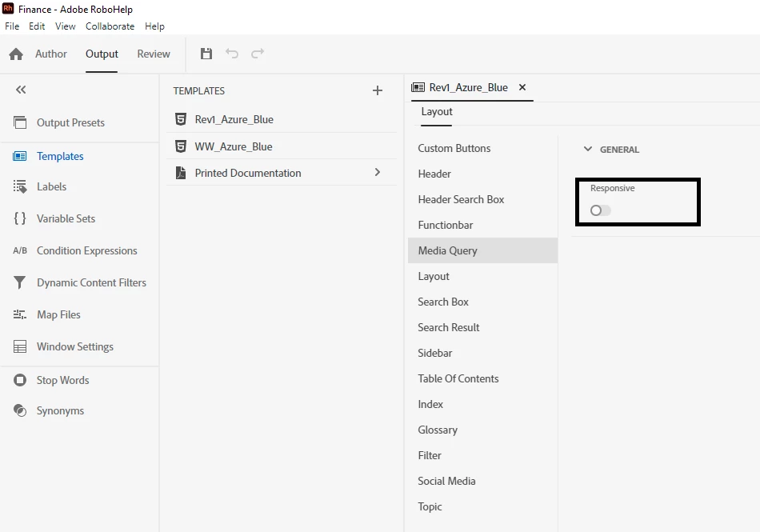
Task: Open Output Presets section
Action: [70, 122]
